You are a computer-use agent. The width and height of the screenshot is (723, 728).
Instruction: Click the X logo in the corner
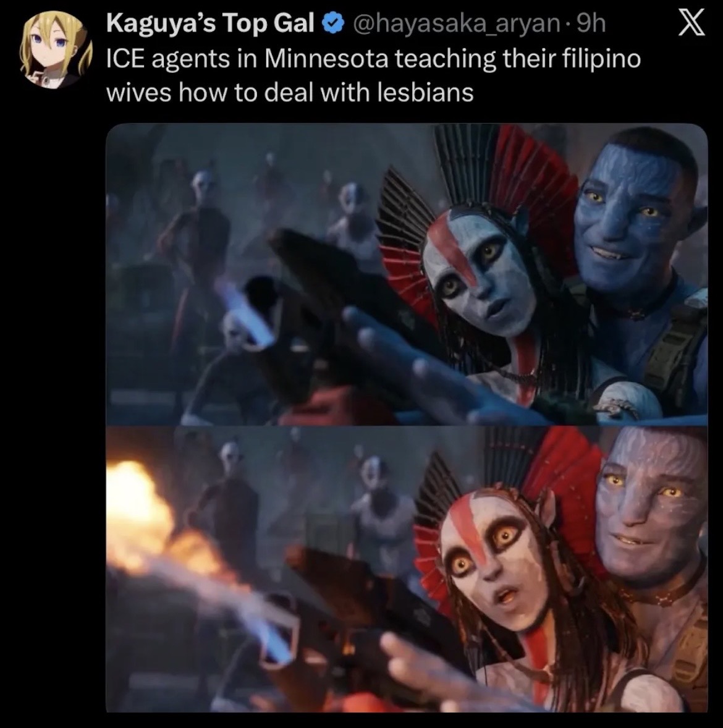pos(691,23)
